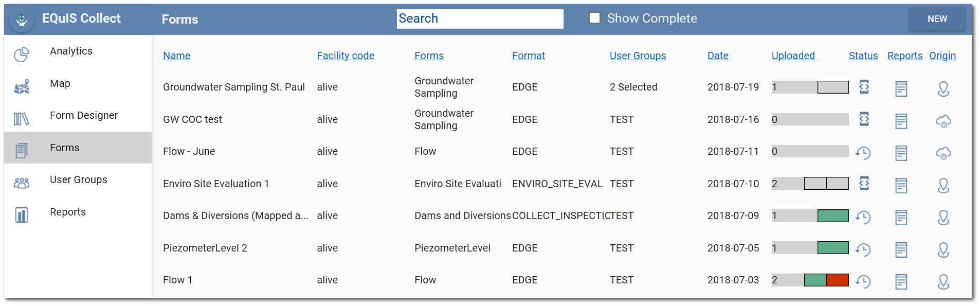Open the Analytics pie chart icon
The width and height of the screenshot is (980, 306).
22,54
